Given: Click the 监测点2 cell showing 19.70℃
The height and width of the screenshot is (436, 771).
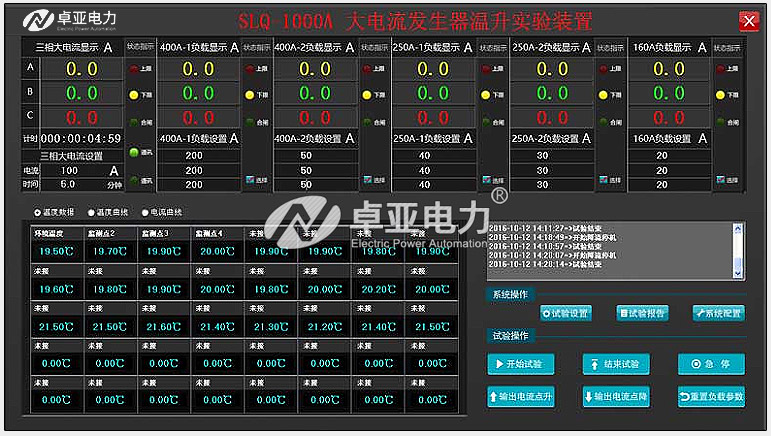Looking at the screenshot, I should [110, 252].
